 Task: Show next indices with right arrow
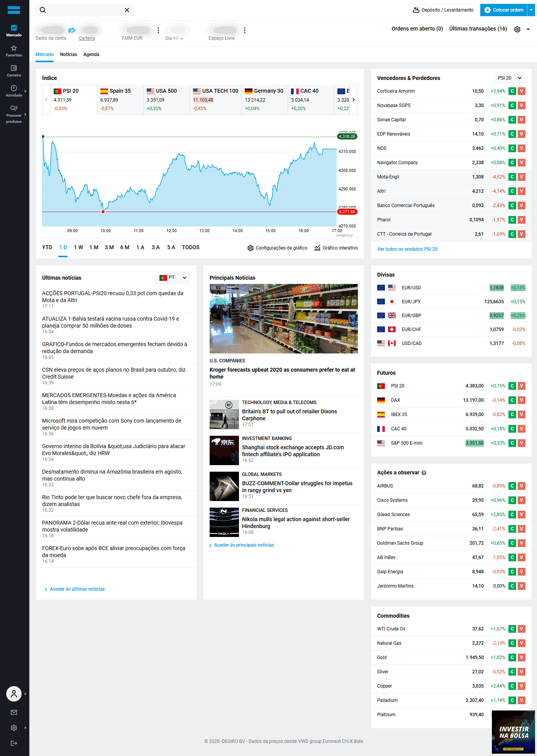tap(354, 100)
